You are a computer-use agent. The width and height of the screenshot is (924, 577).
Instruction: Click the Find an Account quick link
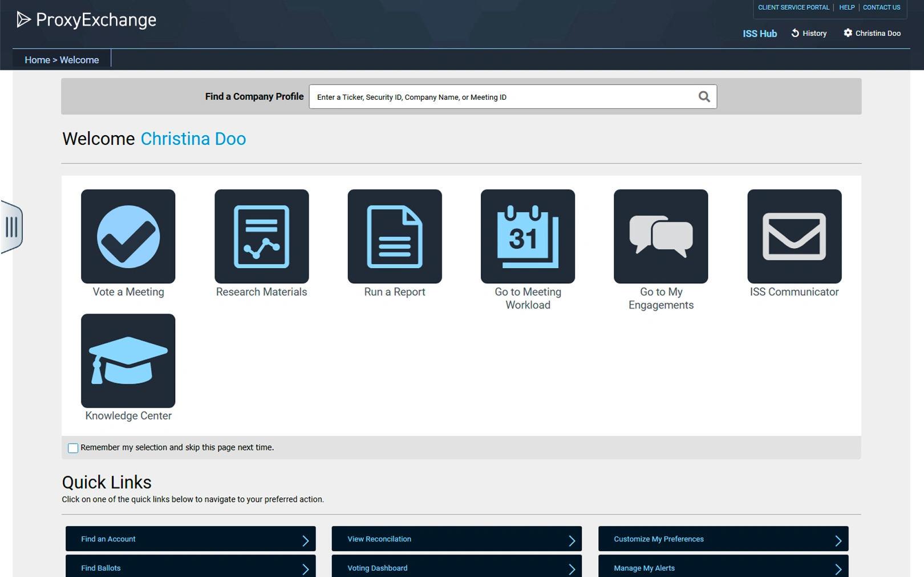click(191, 539)
